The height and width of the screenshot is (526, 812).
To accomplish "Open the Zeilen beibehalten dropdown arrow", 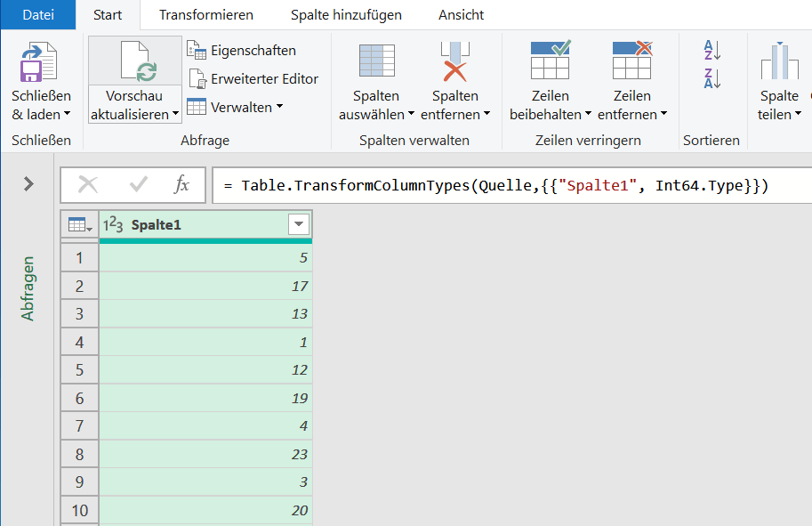I will (x=588, y=114).
